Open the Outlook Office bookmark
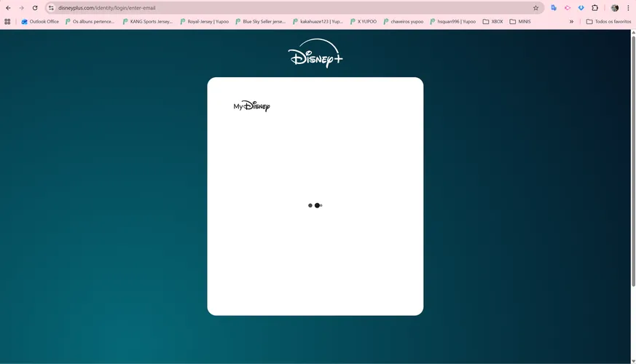Screen dimensions: 636x364 click(40, 22)
